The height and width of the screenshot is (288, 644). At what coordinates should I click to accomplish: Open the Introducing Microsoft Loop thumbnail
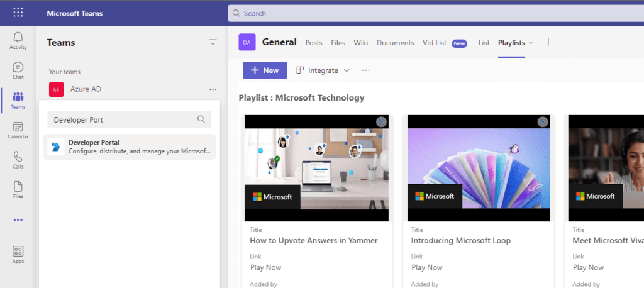[479, 168]
